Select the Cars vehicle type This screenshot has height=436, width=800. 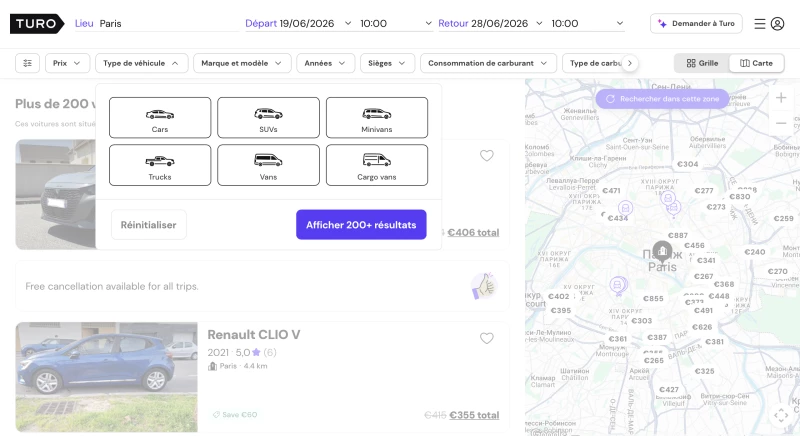160,118
